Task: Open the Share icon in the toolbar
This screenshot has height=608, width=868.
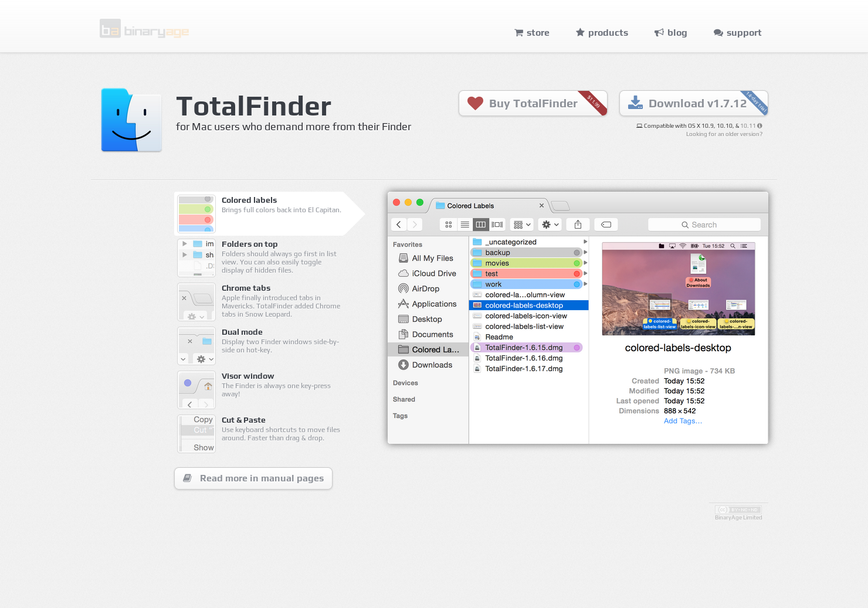Action: [578, 224]
